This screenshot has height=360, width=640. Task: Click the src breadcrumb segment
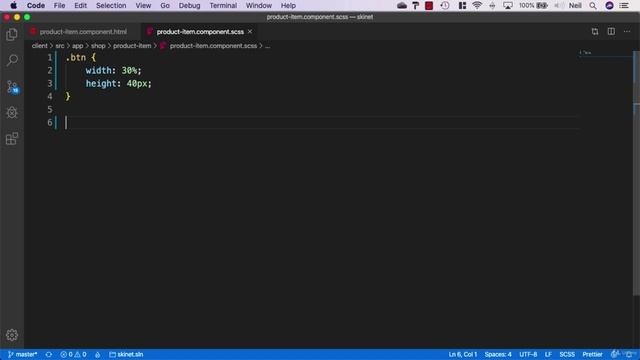click(60, 46)
